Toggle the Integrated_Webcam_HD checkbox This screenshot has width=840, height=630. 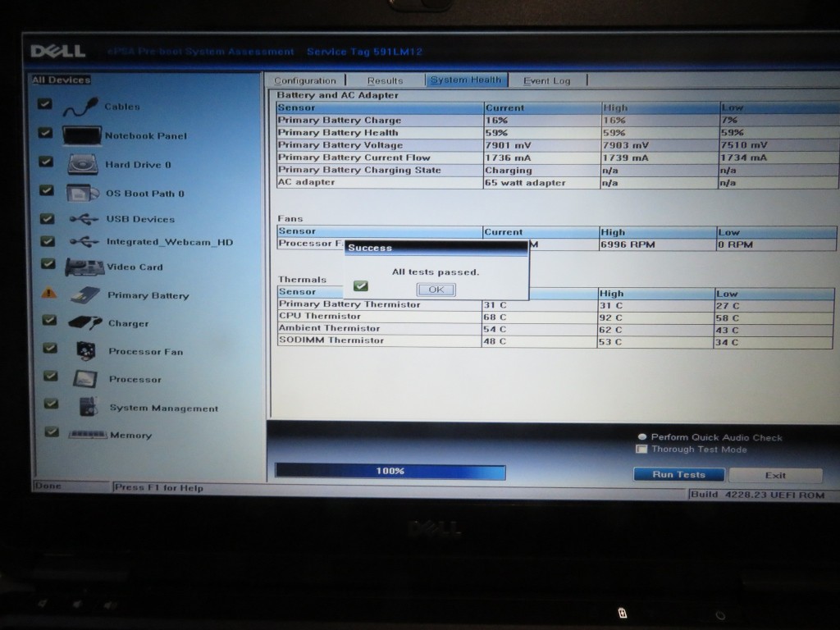(x=48, y=241)
